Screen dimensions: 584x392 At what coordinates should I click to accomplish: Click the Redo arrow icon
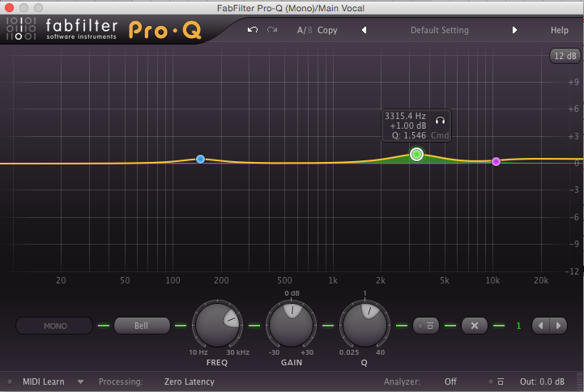coord(272,29)
